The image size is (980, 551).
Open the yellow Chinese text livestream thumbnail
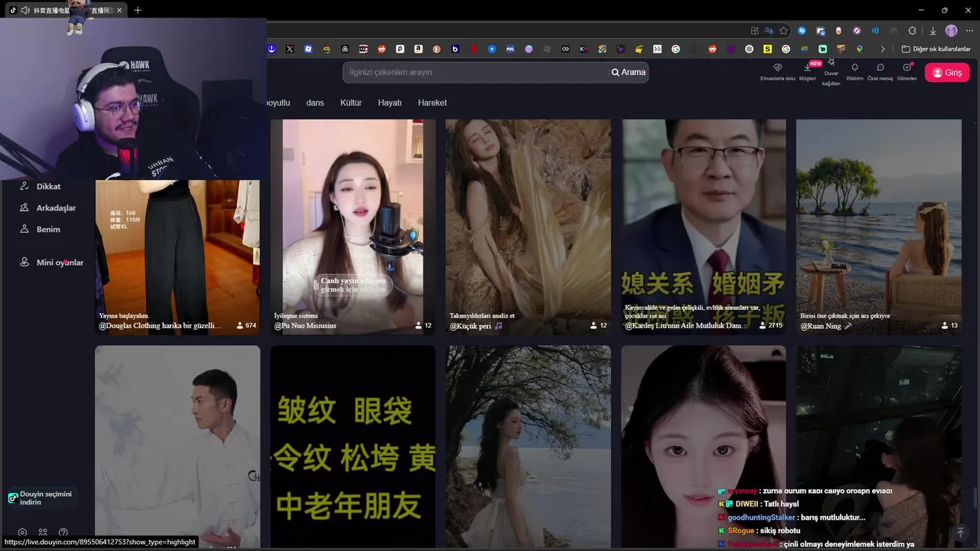coord(353,446)
